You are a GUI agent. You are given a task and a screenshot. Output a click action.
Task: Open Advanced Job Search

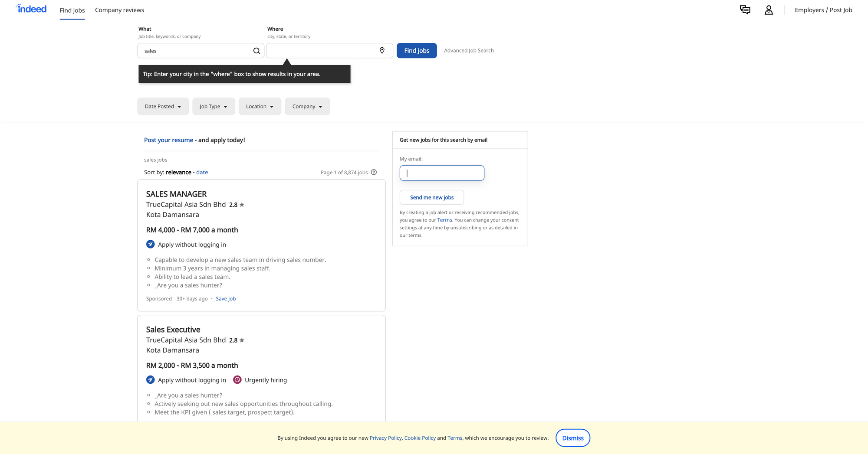469,51
